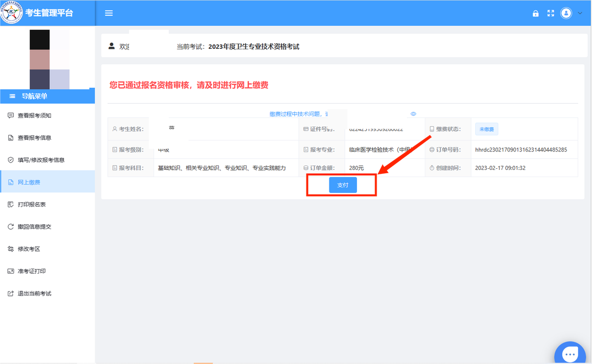
Task: Click the 未缴费 payment status tag
Action: tap(486, 130)
